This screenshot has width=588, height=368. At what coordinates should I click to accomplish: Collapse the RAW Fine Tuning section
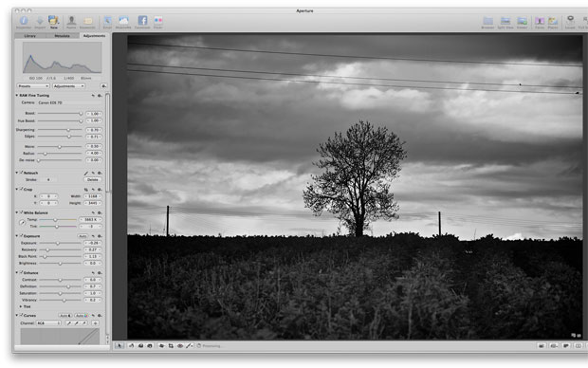point(17,95)
